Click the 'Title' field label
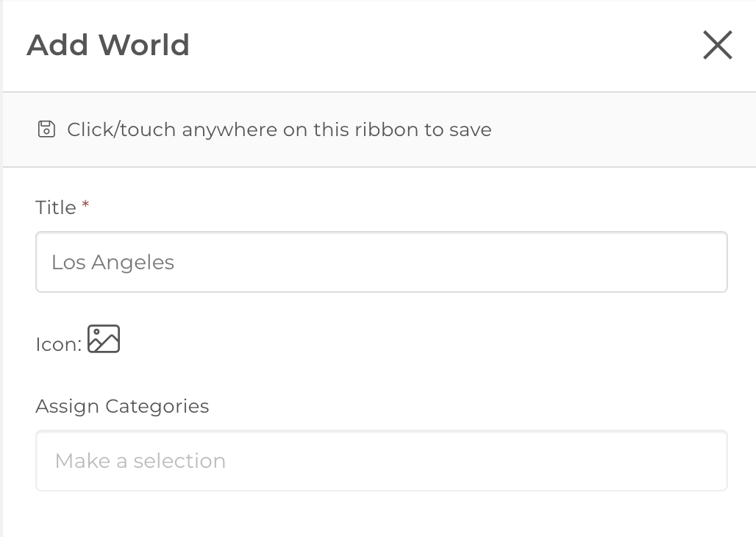 coord(56,207)
